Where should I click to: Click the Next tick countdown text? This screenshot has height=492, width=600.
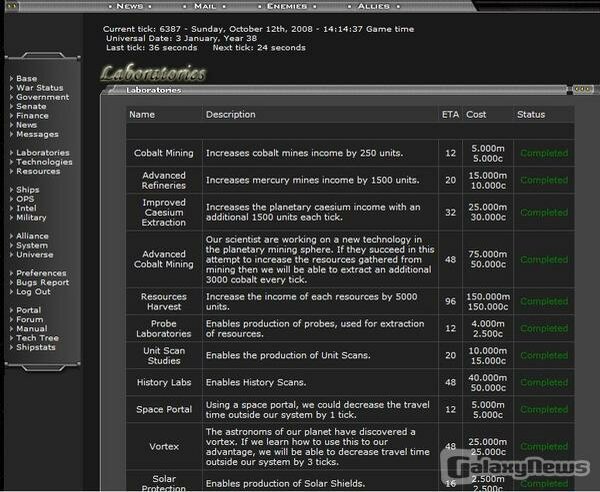click(x=259, y=48)
